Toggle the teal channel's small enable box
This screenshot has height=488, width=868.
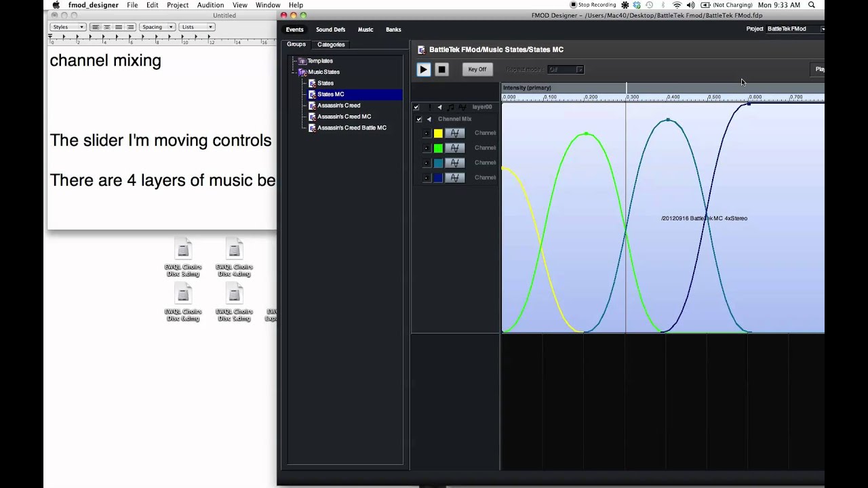pyautogui.click(x=427, y=163)
